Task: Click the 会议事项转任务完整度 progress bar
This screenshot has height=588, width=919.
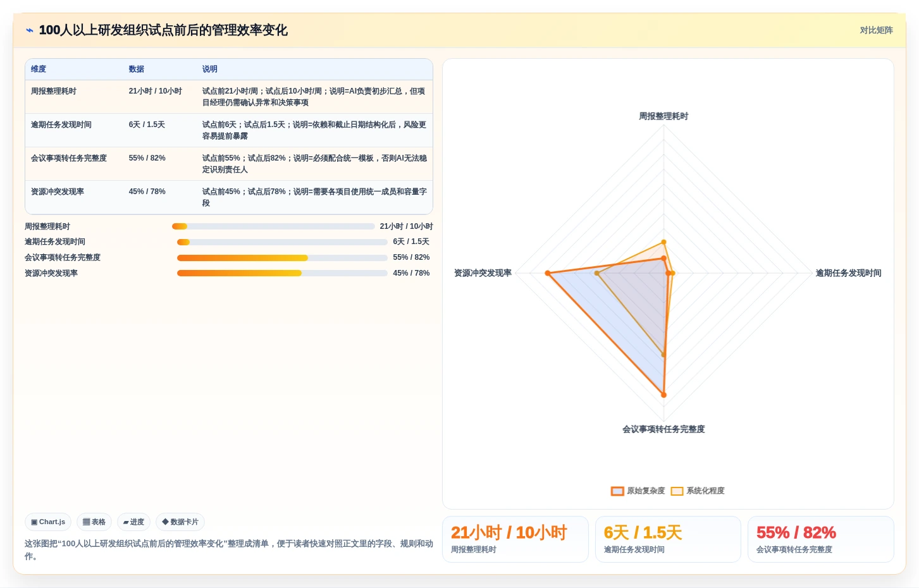Action: (282, 258)
